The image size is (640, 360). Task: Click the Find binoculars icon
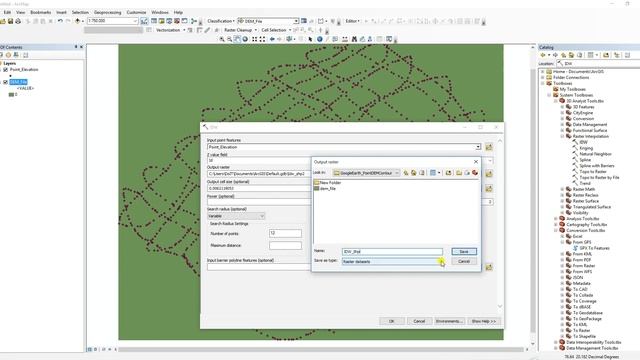(x=354, y=39)
